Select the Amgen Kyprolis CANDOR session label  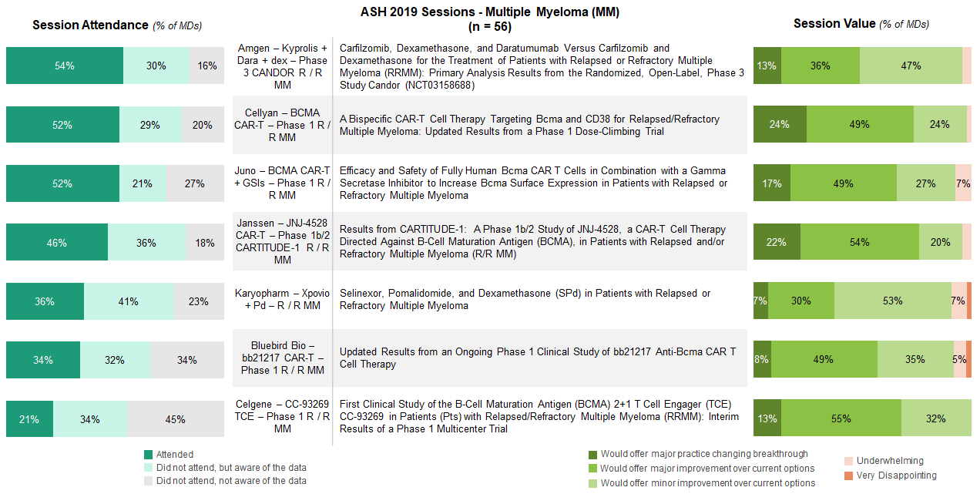tap(283, 66)
